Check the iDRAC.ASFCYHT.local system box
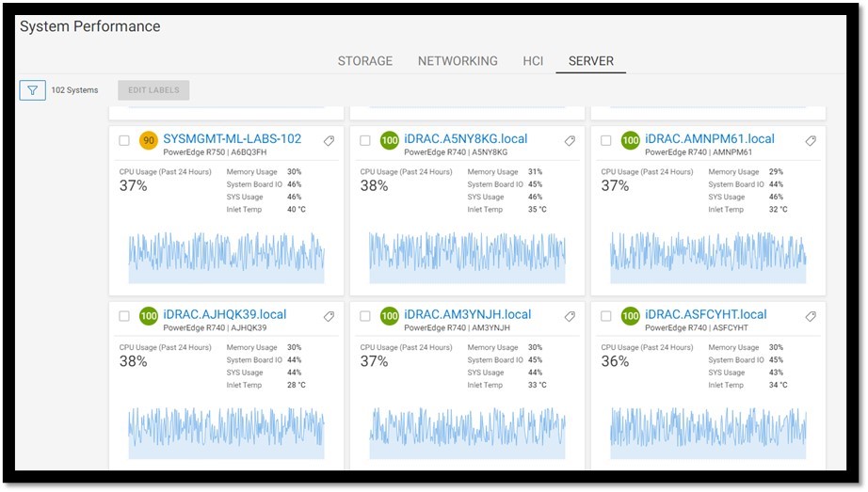This screenshot has height=492, width=868. (606, 317)
